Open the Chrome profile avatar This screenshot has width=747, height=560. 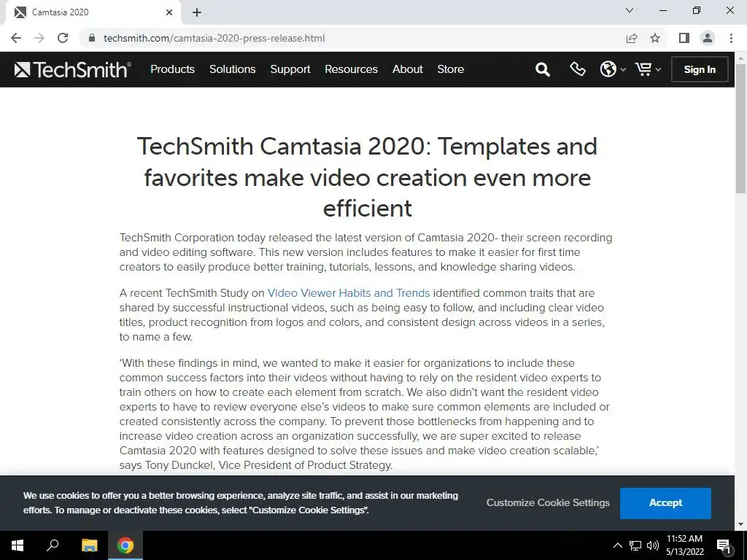point(708,38)
